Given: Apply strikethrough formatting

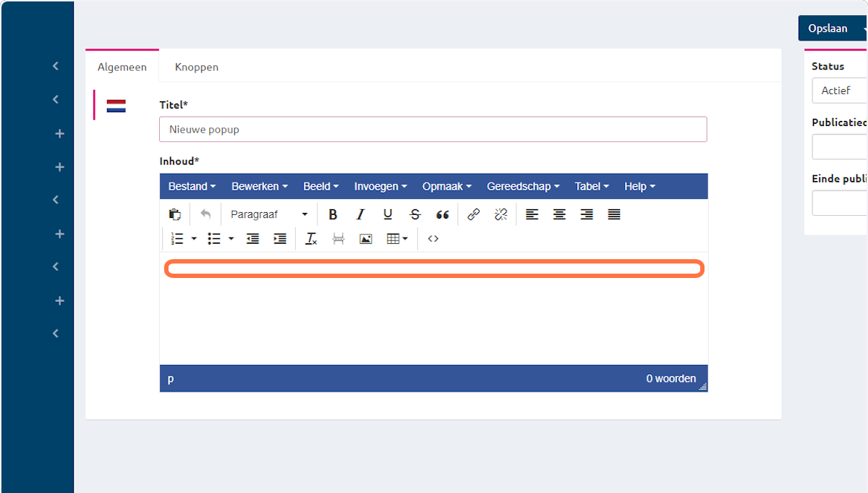Looking at the screenshot, I should (x=414, y=214).
